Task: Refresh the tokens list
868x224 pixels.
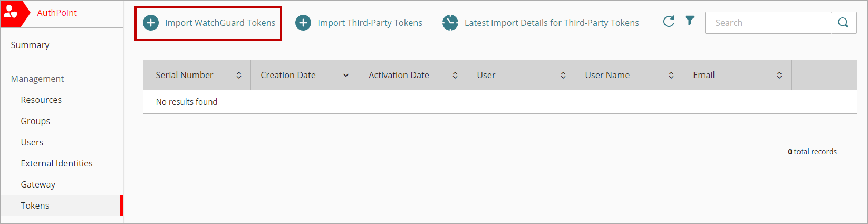Action: [x=669, y=21]
